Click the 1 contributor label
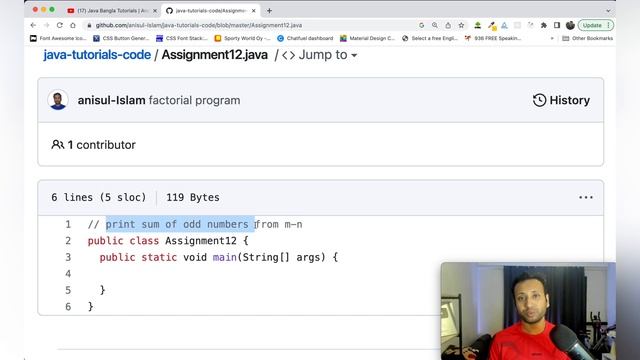Image resolution: width=640 pixels, height=360 pixels. (93, 145)
